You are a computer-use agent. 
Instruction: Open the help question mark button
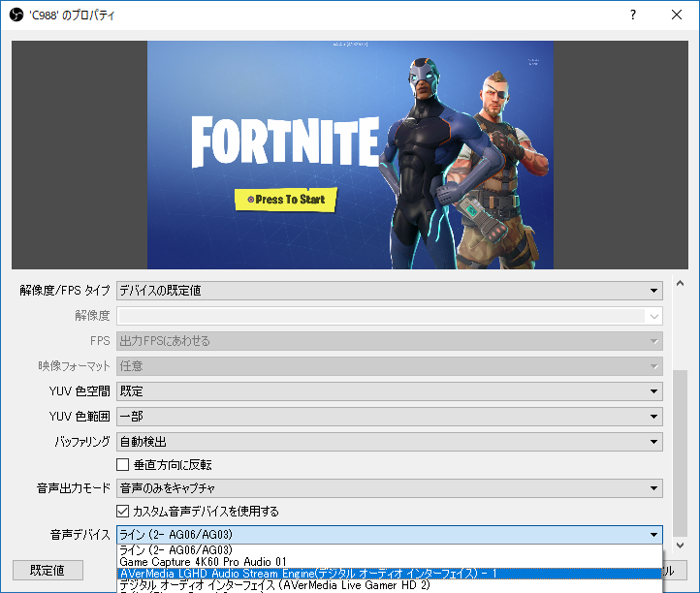point(633,15)
